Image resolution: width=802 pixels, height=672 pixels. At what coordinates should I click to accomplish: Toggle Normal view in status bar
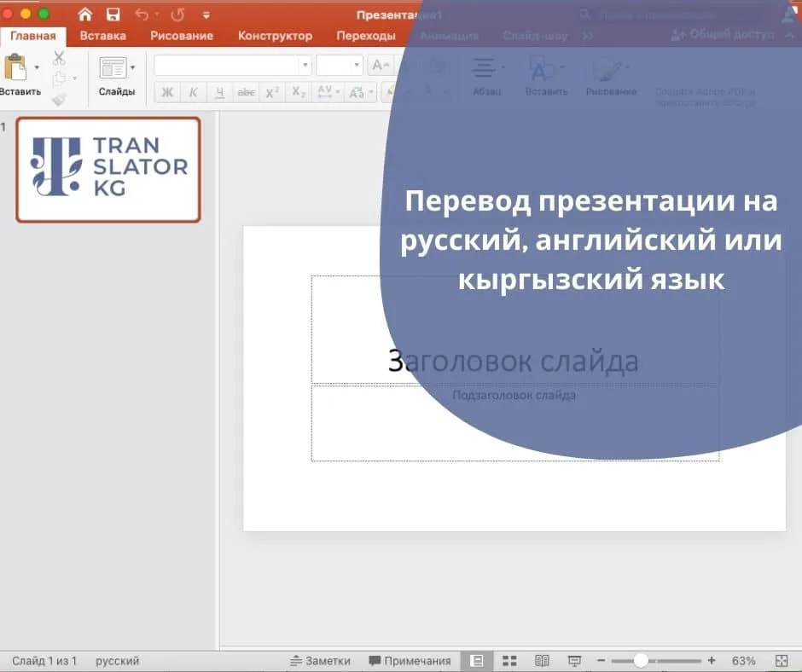pyautogui.click(x=477, y=661)
